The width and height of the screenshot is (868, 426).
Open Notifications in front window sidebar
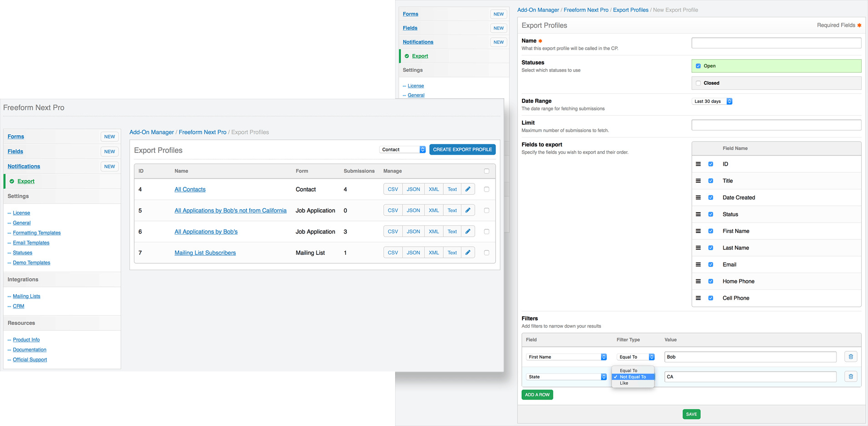[24, 167]
